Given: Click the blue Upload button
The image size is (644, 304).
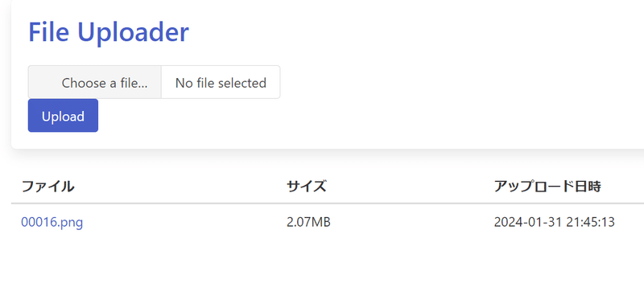Looking at the screenshot, I should coord(63,116).
